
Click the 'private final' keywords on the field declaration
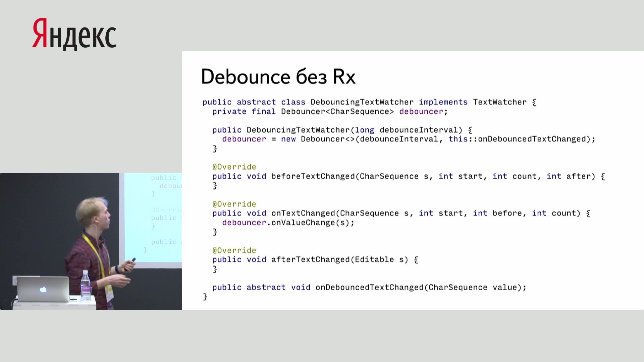244,112
